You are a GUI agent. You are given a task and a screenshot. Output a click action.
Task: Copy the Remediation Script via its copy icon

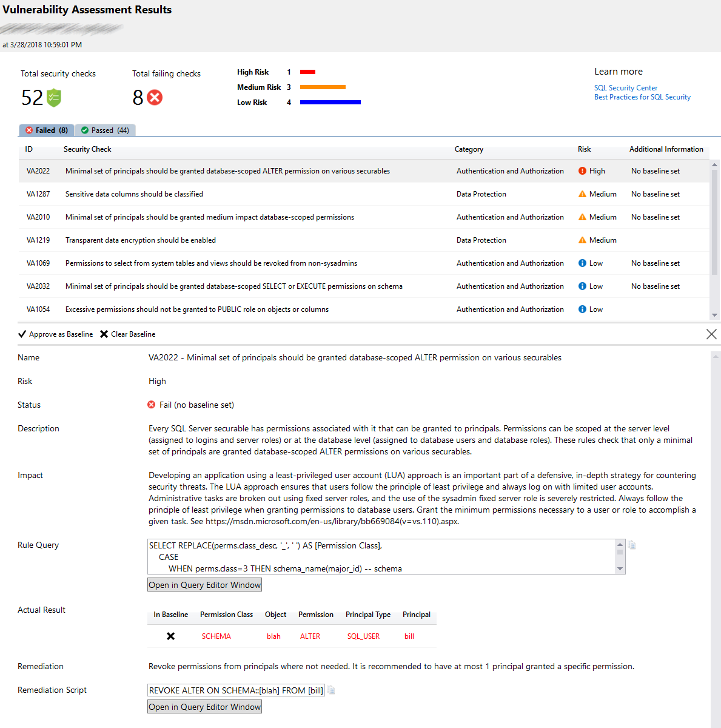point(330,689)
